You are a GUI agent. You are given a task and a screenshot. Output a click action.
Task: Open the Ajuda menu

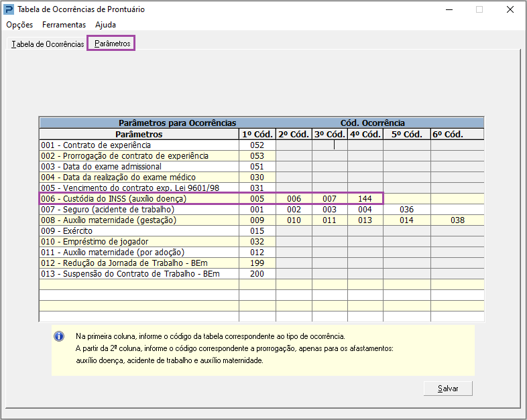tap(105, 25)
